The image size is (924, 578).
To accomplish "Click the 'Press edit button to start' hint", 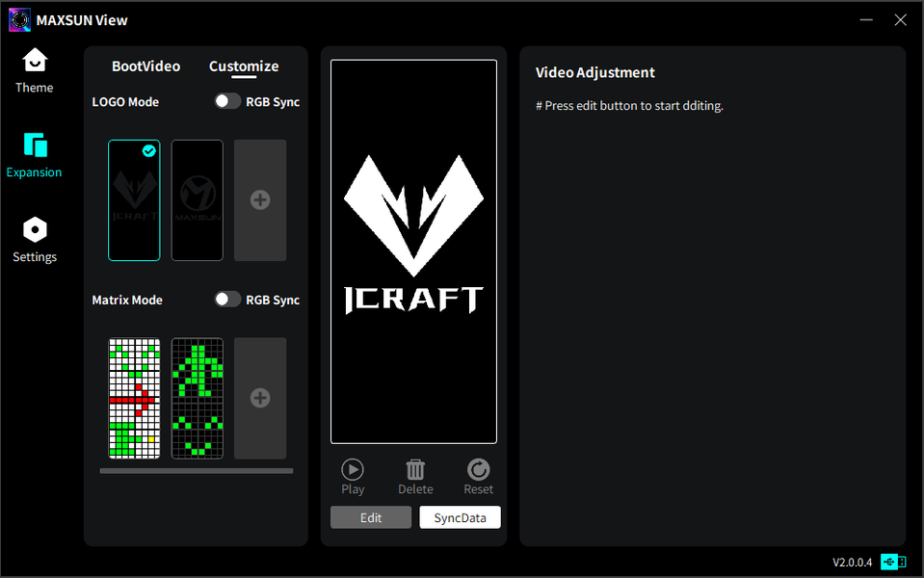I will (x=629, y=105).
